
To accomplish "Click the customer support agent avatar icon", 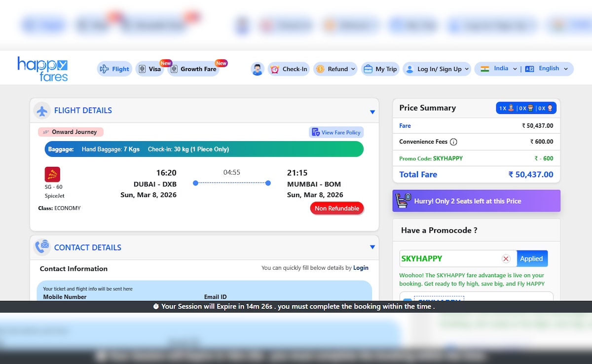I will coord(258,69).
